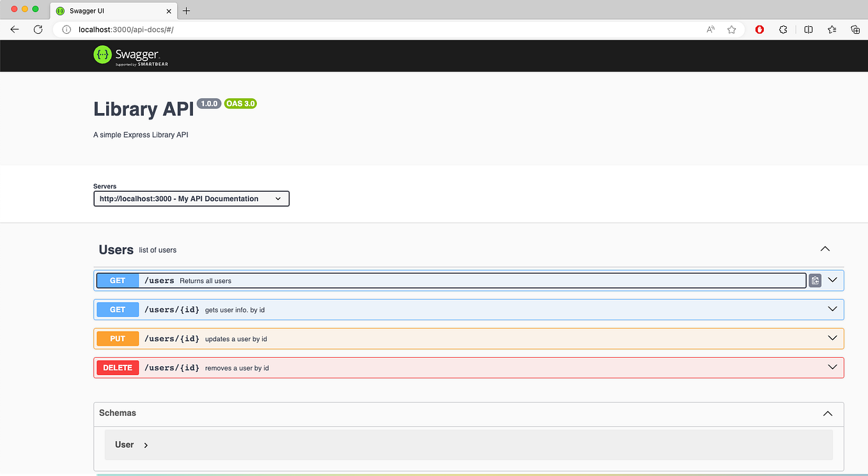Open a new browser tab
Image resolution: width=868 pixels, height=476 pixels.
pos(186,10)
